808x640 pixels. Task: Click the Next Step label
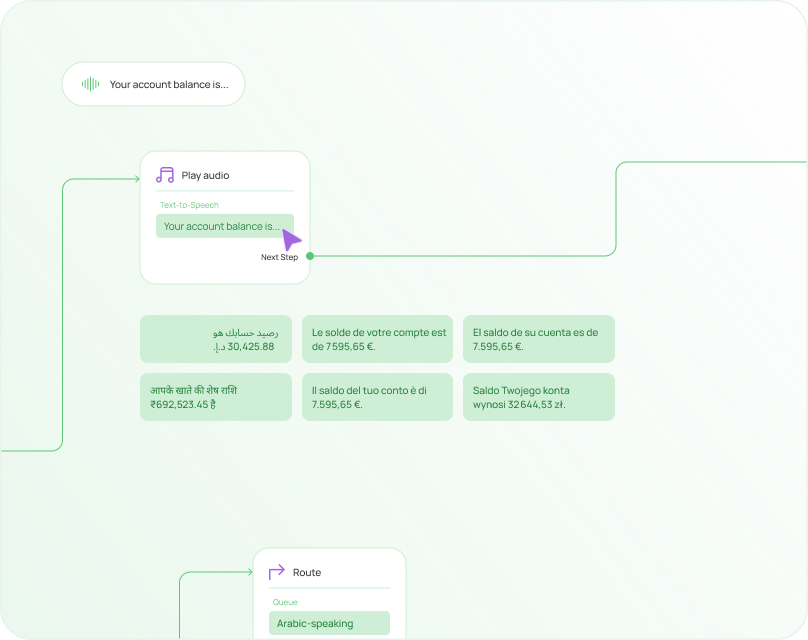click(x=278, y=257)
